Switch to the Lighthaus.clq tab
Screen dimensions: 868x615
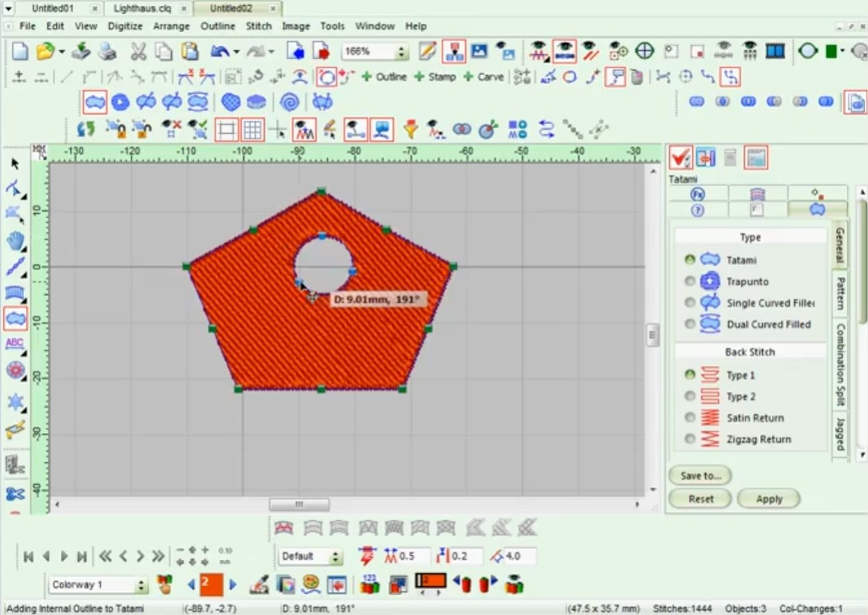[x=142, y=8]
